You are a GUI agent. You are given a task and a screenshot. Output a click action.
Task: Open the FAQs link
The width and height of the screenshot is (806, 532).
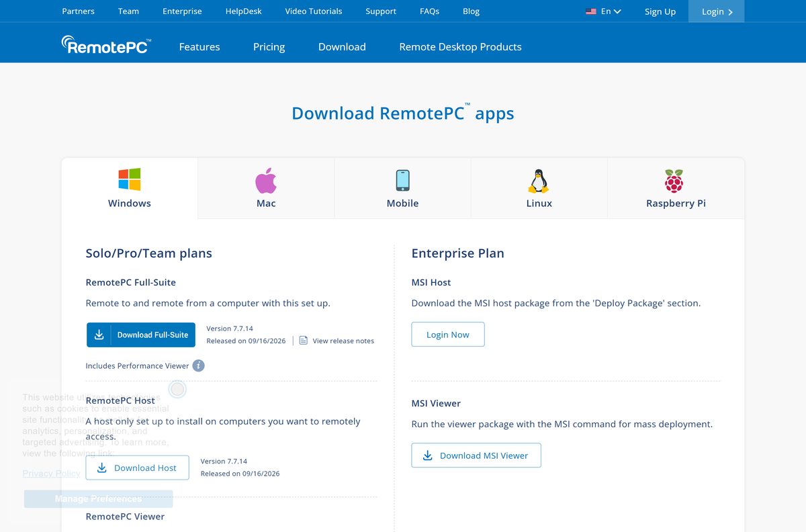coord(429,11)
